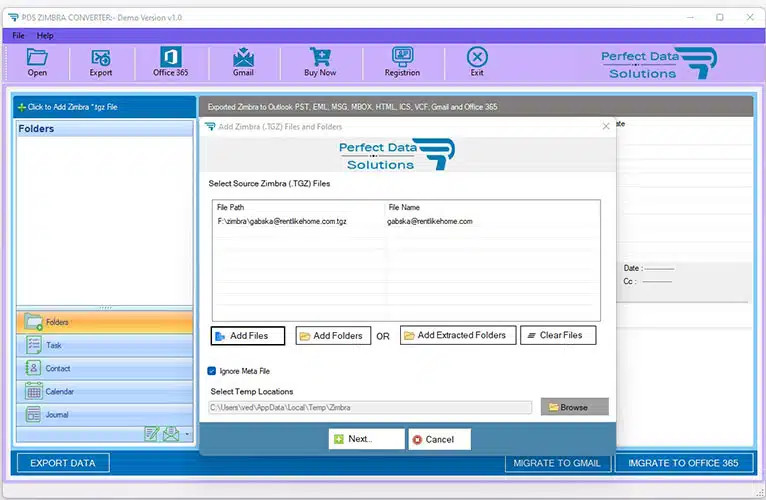Click the notes pencil icon in navigation footer
Image resolution: width=766 pixels, height=500 pixels.
pos(152,434)
